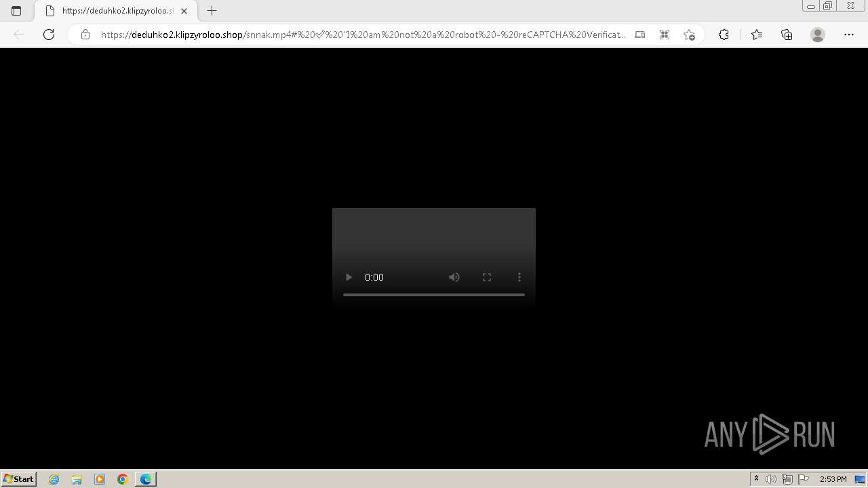This screenshot has width=868, height=488.
Task: Launch Internet Explorer from the taskbar
Action: coord(54,479)
